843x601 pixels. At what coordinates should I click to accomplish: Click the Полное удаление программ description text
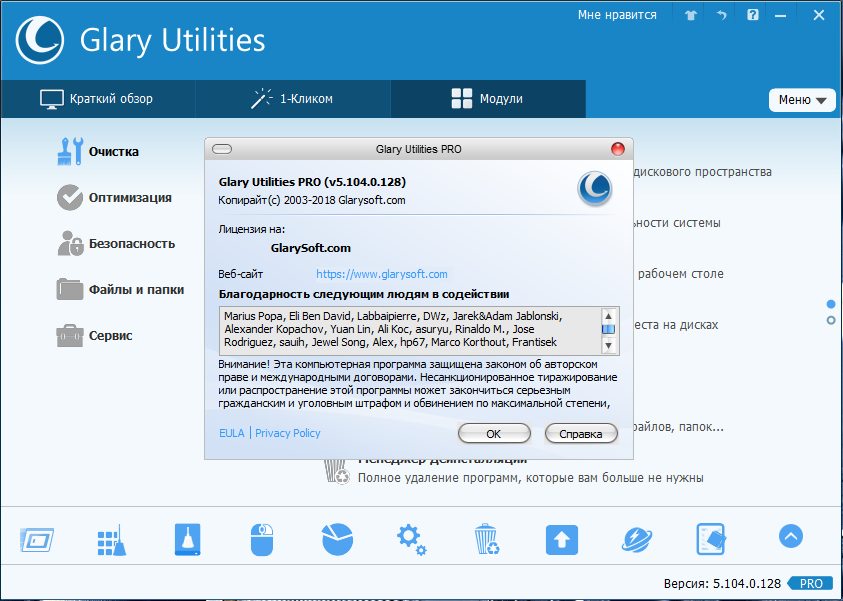531,478
